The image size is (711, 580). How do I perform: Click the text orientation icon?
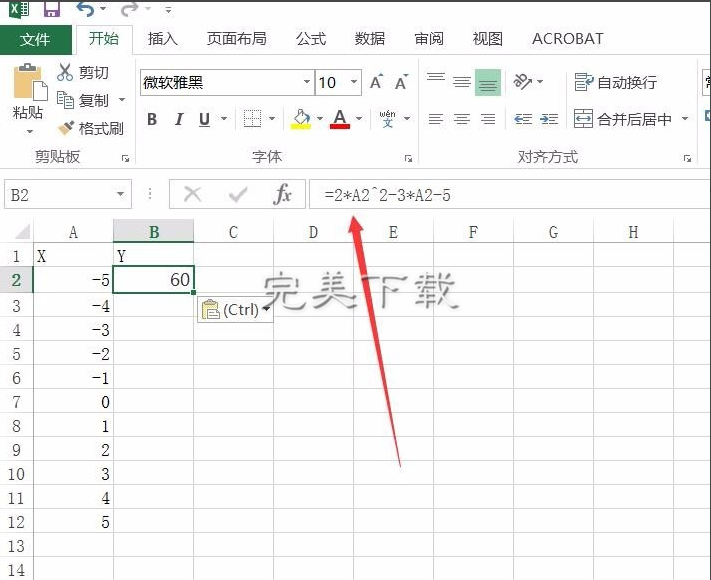pyautogui.click(x=522, y=82)
